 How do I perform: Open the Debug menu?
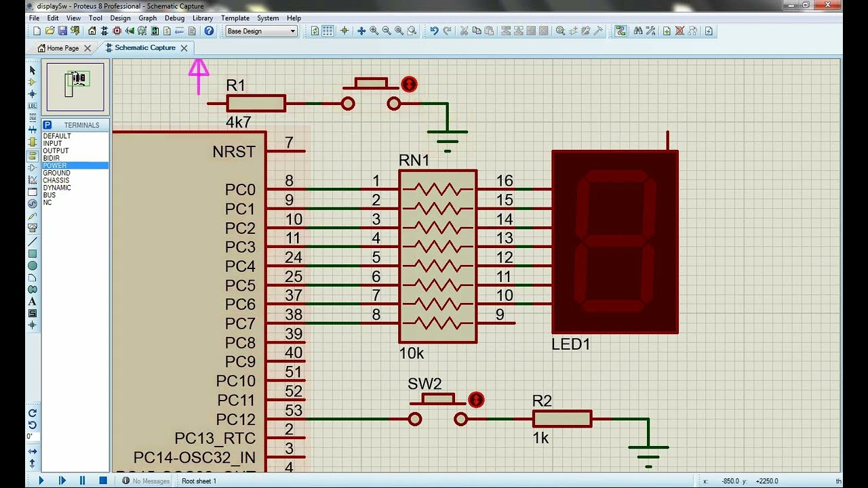click(x=174, y=18)
